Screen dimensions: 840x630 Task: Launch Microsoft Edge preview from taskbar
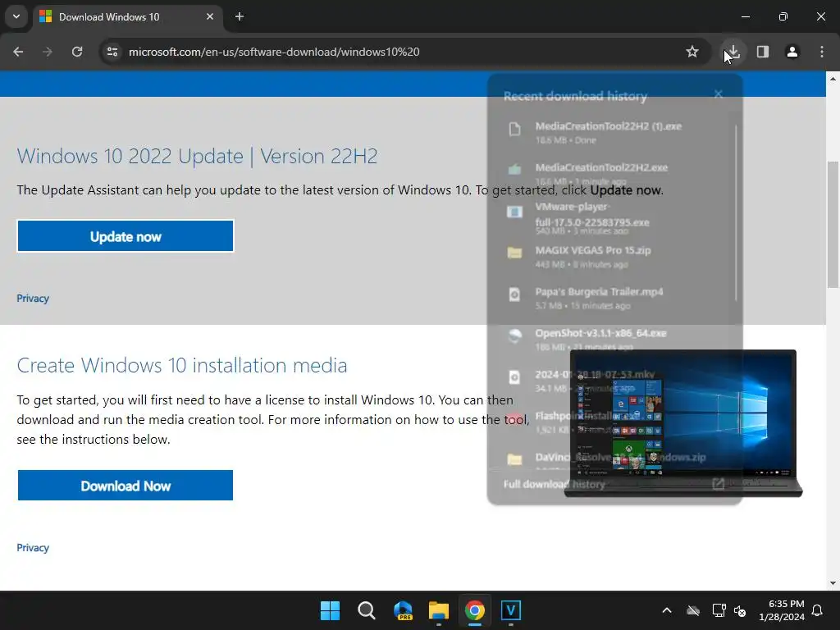click(x=403, y=610)
